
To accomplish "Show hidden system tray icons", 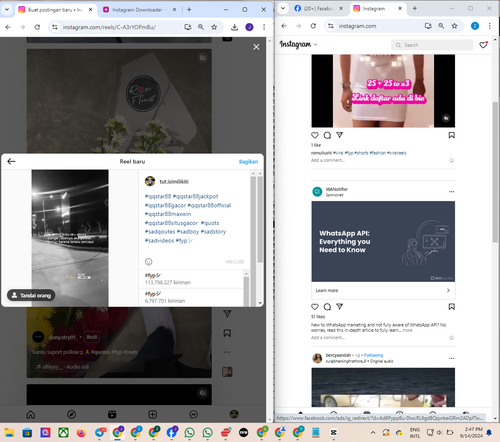I will pyautogui.click(x=373, y=433).
